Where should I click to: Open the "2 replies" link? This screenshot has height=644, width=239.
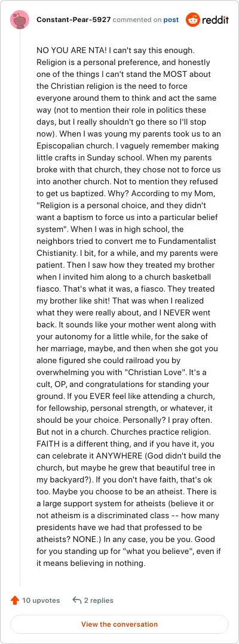99,600
